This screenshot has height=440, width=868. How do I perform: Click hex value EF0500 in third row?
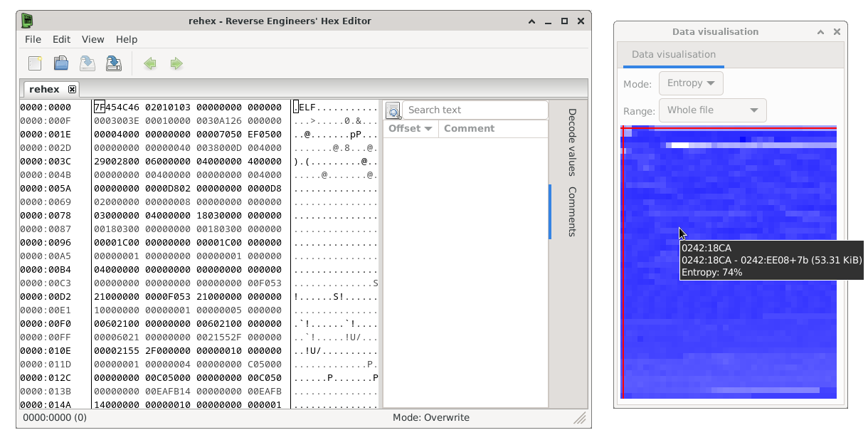[x=265, y=135]
